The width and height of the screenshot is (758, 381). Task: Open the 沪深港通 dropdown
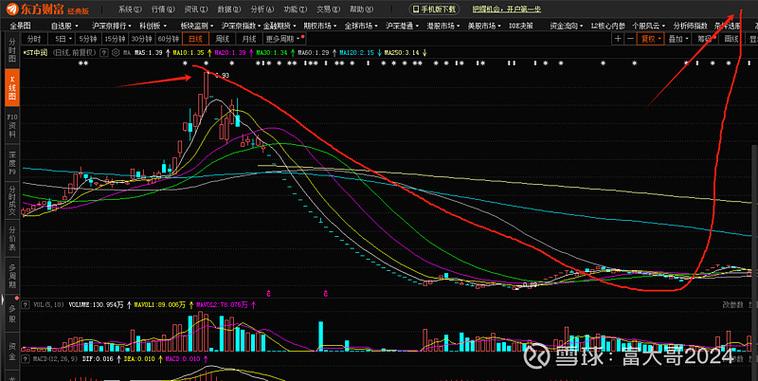click(403, 26)
